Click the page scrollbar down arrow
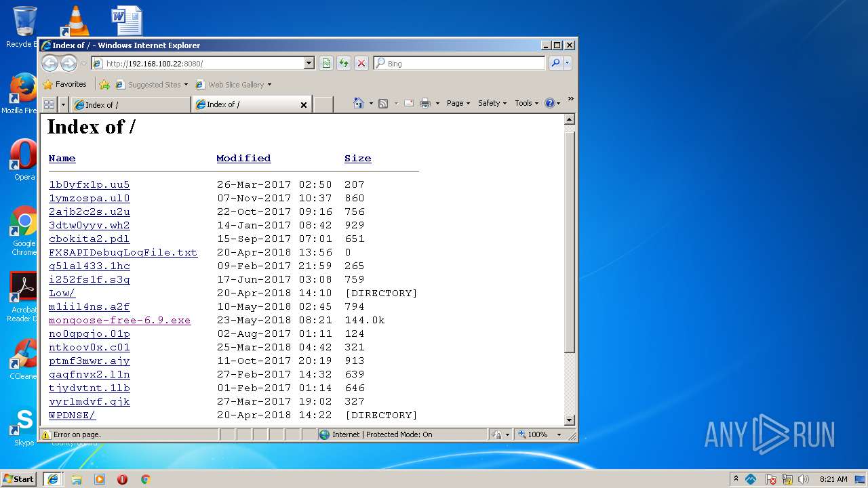The image size is (868, 488). pos(570,420)
